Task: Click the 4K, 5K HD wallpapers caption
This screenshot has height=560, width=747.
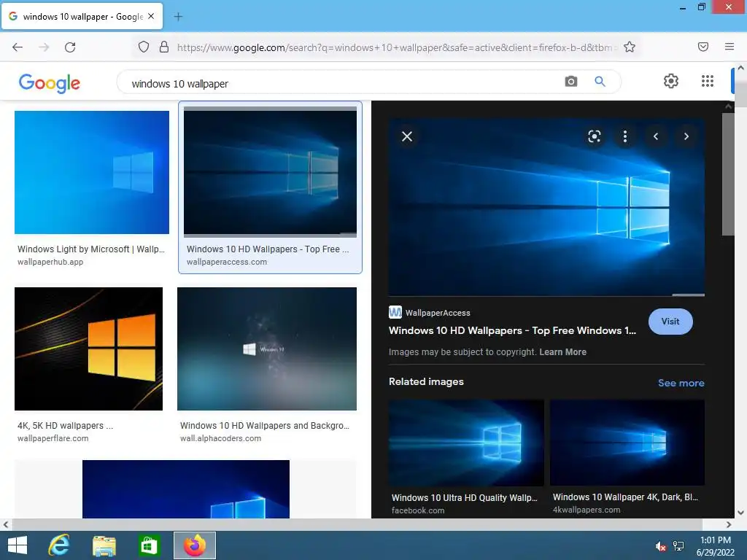Action: (65, 425)
